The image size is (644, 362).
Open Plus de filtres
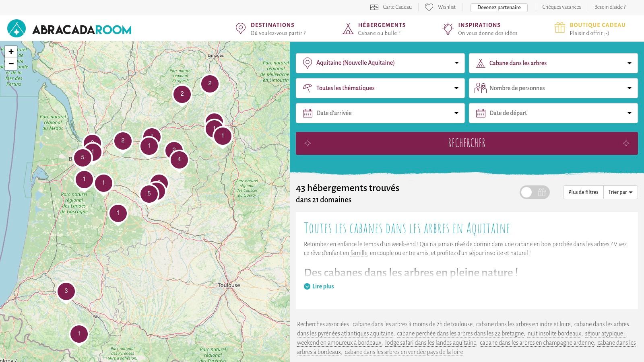coord(583,192)
